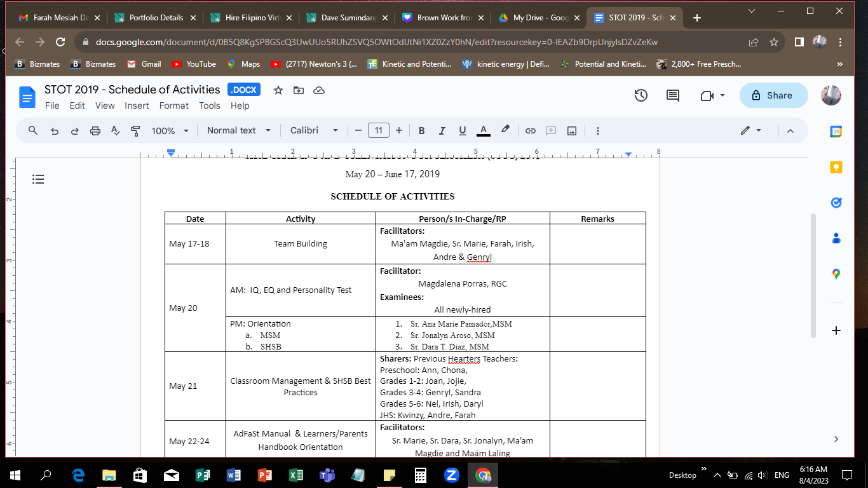This screenshot has width=868, height=488.
Task: Open the highlight color picker
Action: 505,130
